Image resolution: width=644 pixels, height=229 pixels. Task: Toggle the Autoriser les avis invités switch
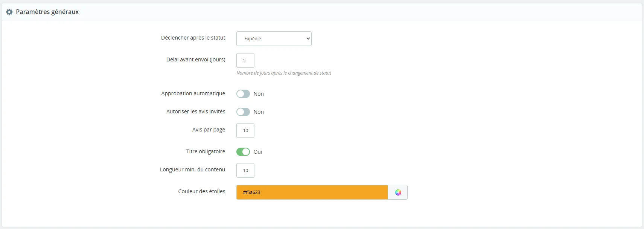243,112
